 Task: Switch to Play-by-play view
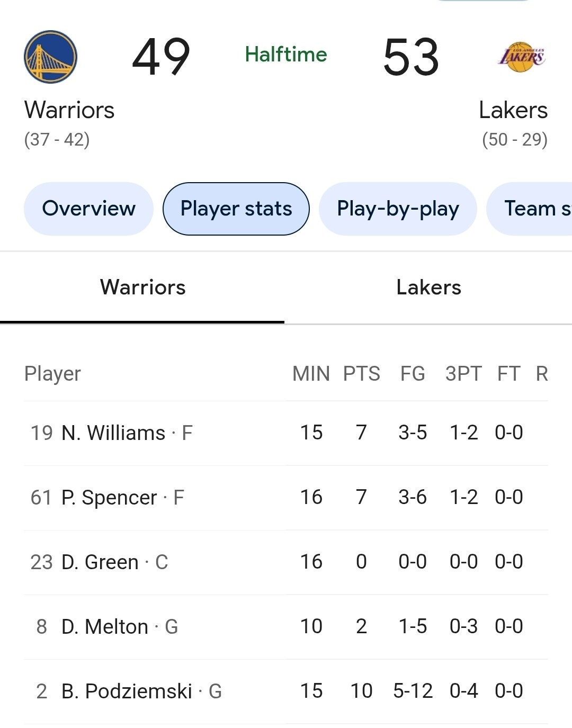coord(398,209)
